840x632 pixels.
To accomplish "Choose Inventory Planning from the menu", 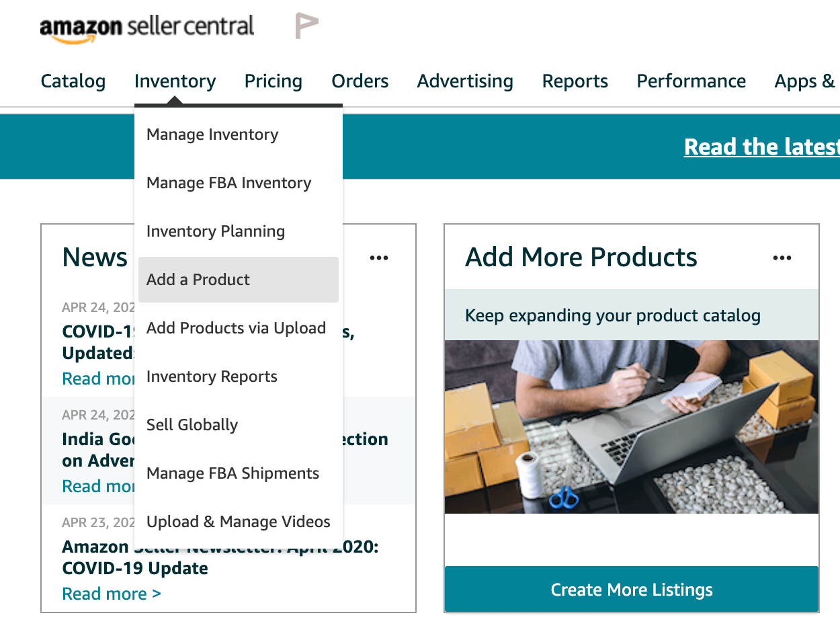I will pyautogui.click(x=239, y=231).
